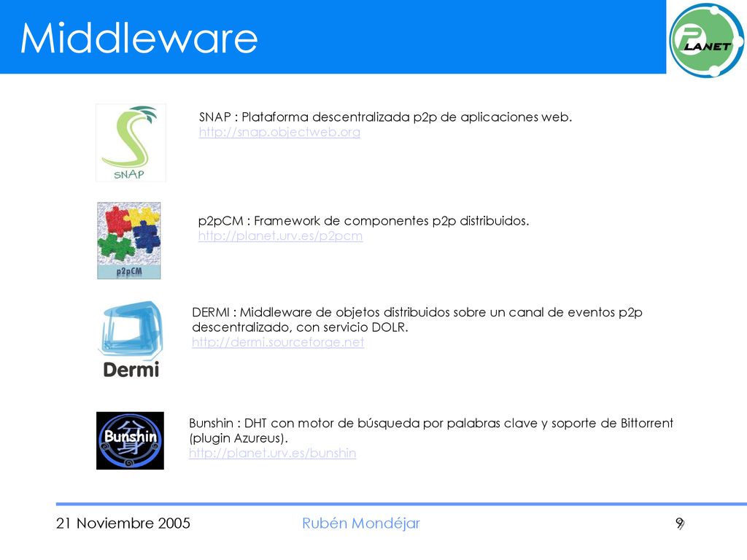Click the author name Rubén Mondéjar
Viewport: 747px width, 560px height.
click(x=361, y=524)
